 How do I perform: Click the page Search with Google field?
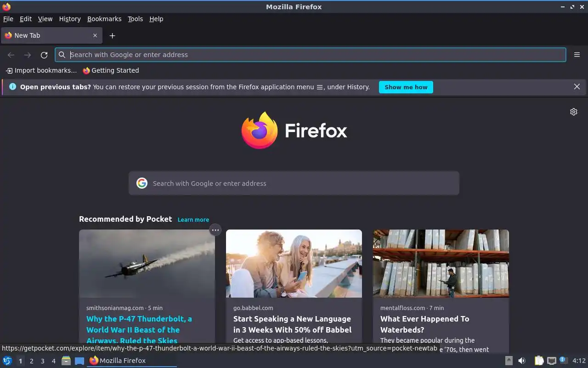[294, 183]
